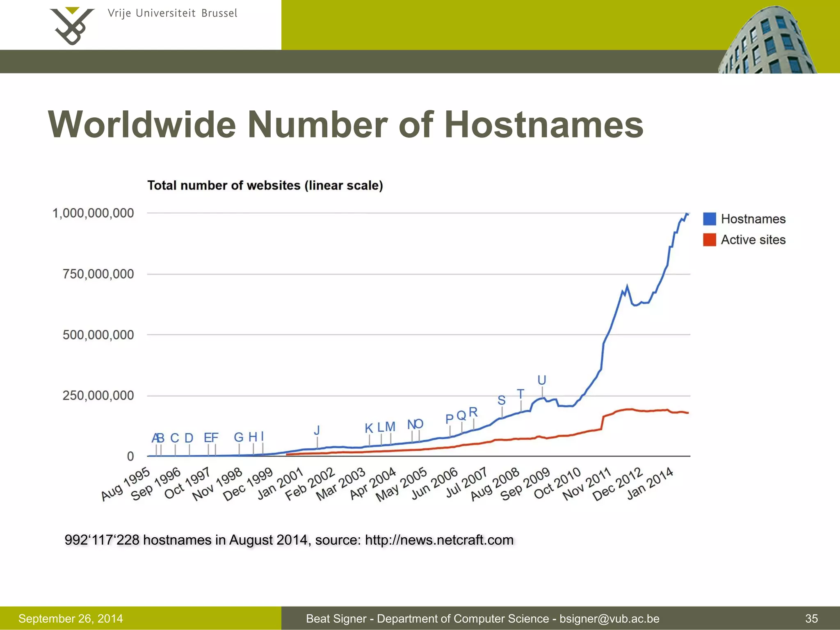Click the chart title 'Total number of websites'
The image size is (840, 630).
coord(265,185)
